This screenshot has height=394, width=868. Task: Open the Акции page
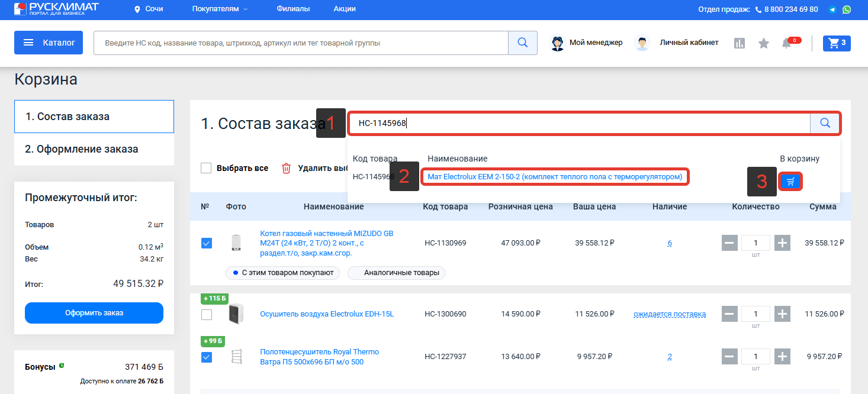pos(345,9)
